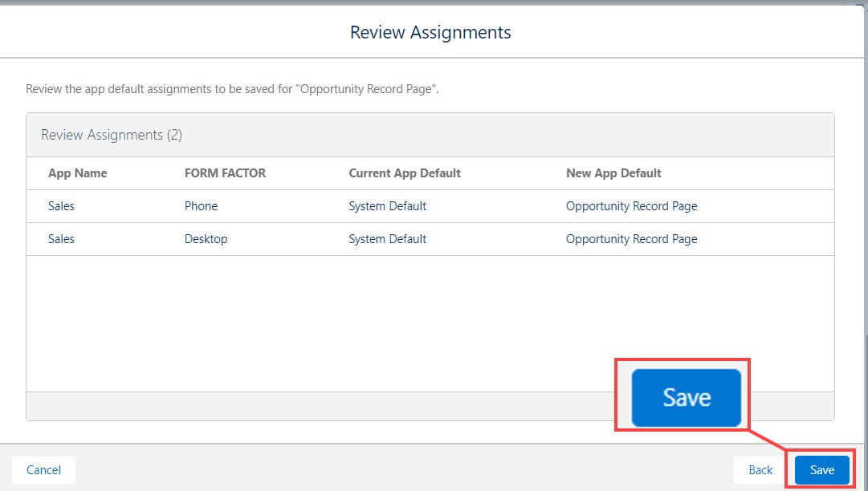Screen dimensions: 868x491
Task: Click the Review Assignments (2) panel header
Action: (x=109, y=134)
